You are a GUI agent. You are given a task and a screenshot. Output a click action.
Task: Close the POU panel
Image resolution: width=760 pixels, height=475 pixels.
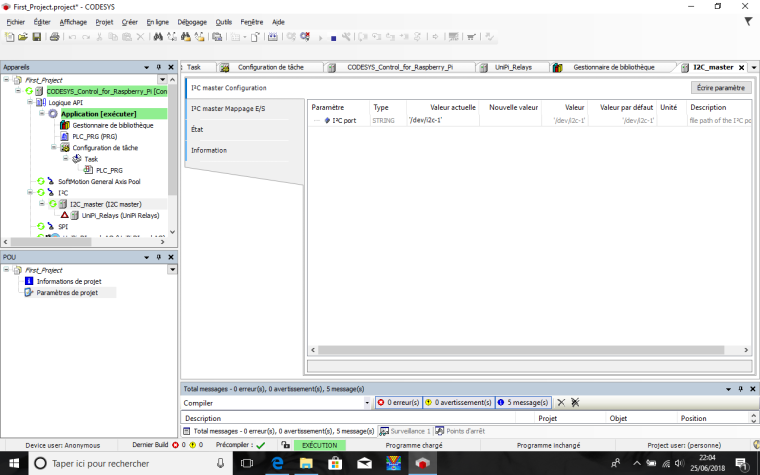coord(171,257)
